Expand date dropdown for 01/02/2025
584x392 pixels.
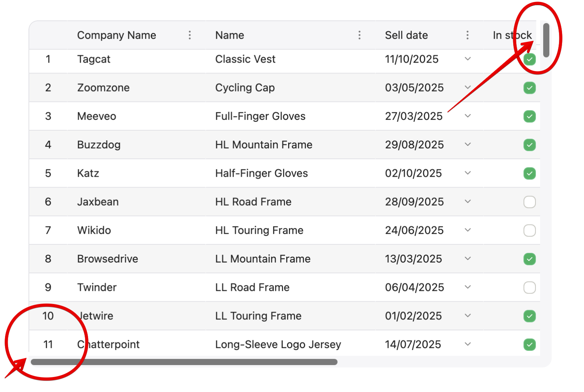coord(468,316)
